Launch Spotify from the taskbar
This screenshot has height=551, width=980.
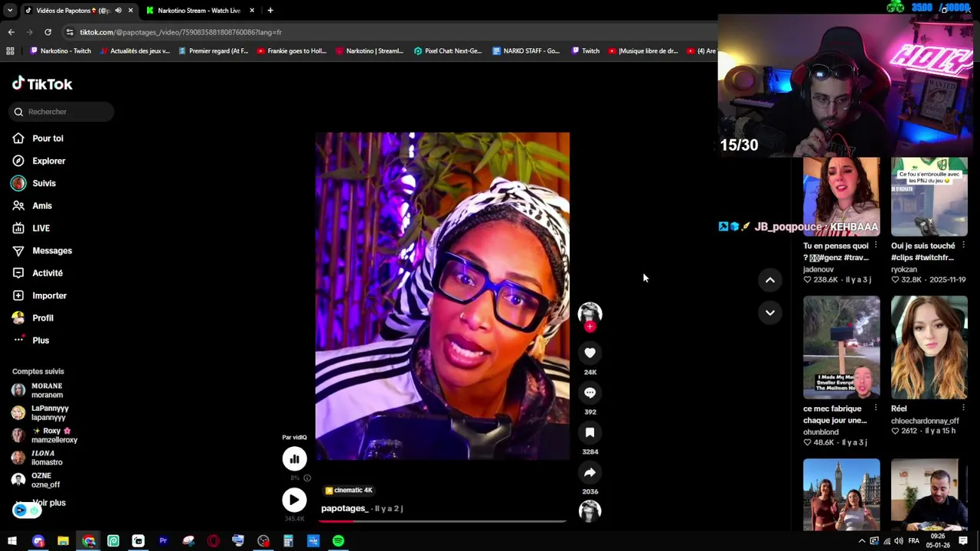coord(338,541)
